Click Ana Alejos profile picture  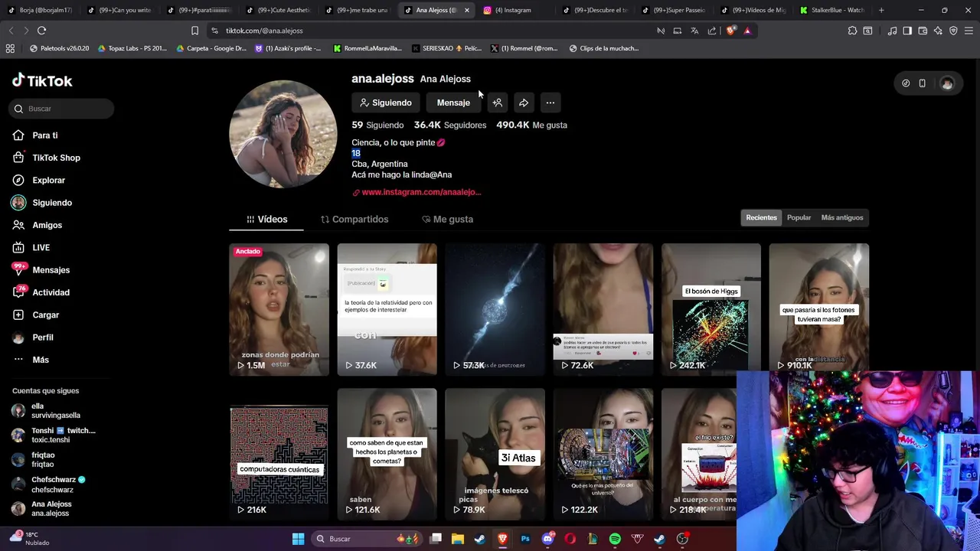283,134
